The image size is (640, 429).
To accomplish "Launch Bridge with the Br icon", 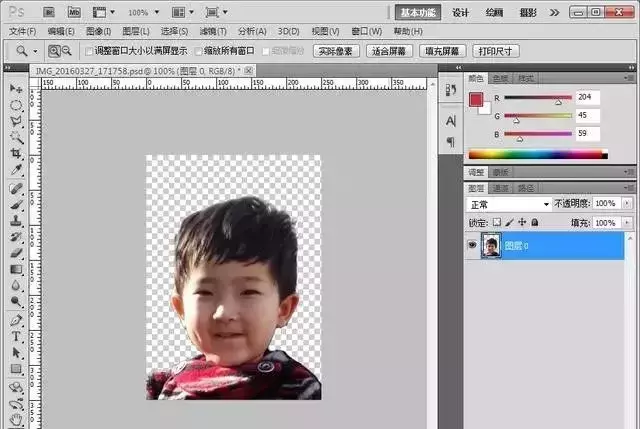I will [49, 12].
